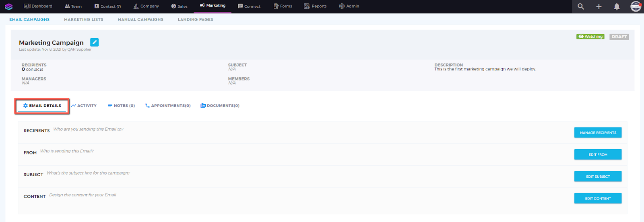Switch to Manual Campaigns tab
This screenshot has width=644, height=222.
(x=140, y=19)
